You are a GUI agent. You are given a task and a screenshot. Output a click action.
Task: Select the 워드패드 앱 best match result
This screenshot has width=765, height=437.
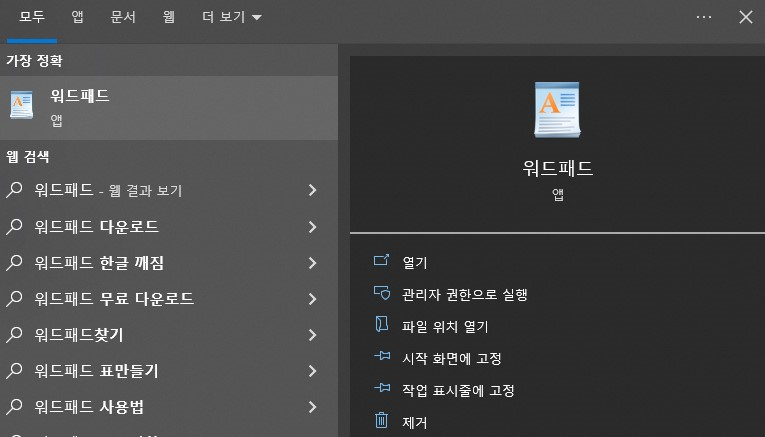pos(169,108)
